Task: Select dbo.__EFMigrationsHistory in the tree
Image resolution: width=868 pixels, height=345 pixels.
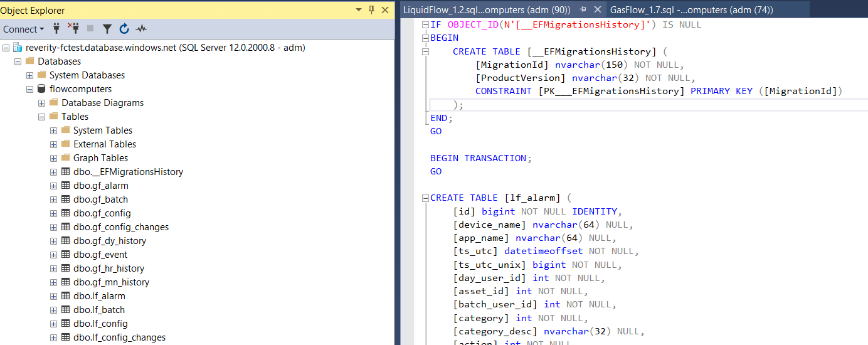Action: click(x=128, y=172)
